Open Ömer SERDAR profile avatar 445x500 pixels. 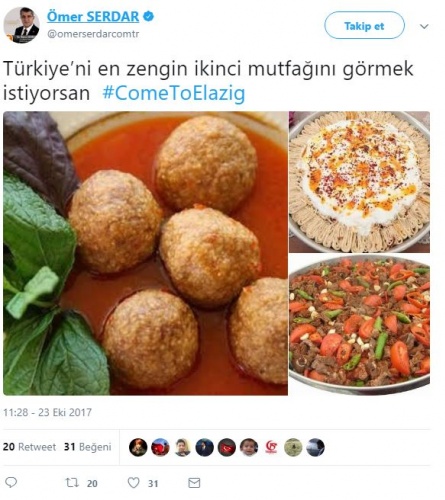tap(22, 25)
